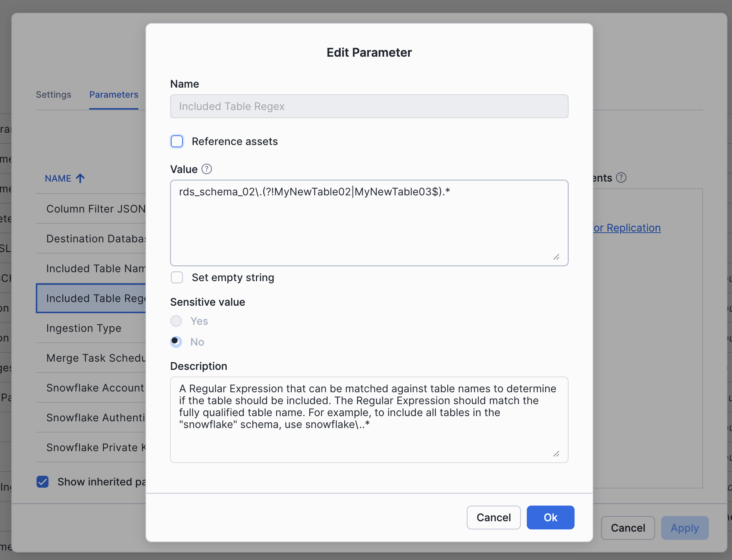The image size is (732, 560).
Task: Click help icon beside partially hidden heading
Action: coord(621,177)
